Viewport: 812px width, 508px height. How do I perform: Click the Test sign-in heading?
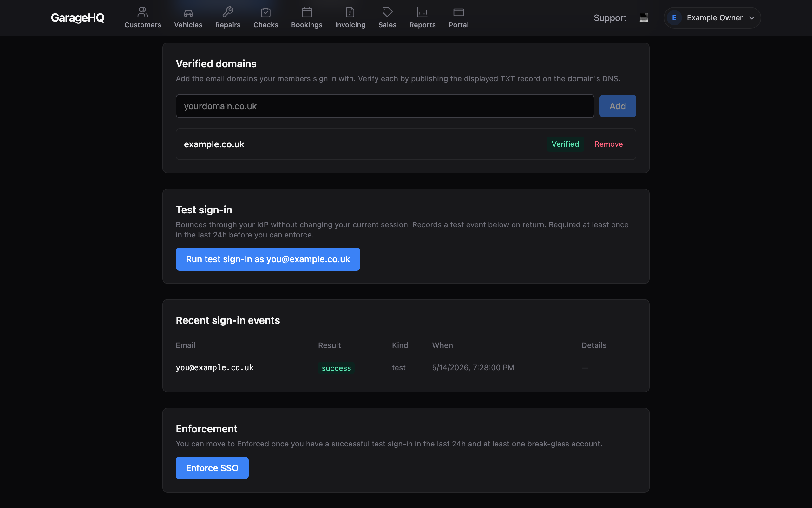(x=204, y=210)
